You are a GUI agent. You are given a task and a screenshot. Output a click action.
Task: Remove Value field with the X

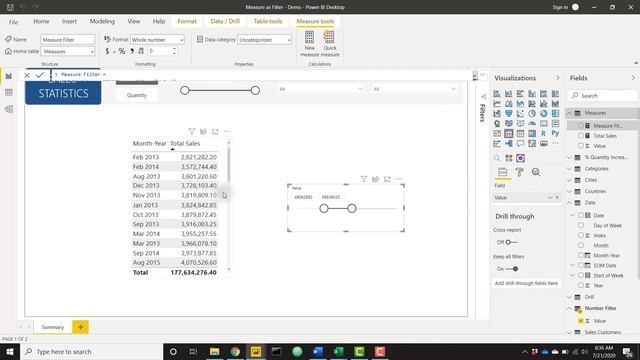click(557, 198)
